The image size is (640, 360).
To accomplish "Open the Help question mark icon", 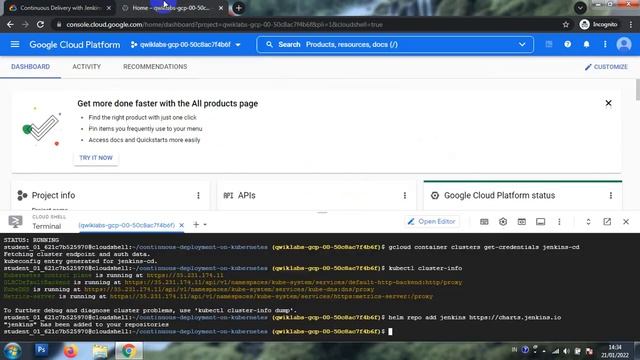I will [x=567, y=44].
